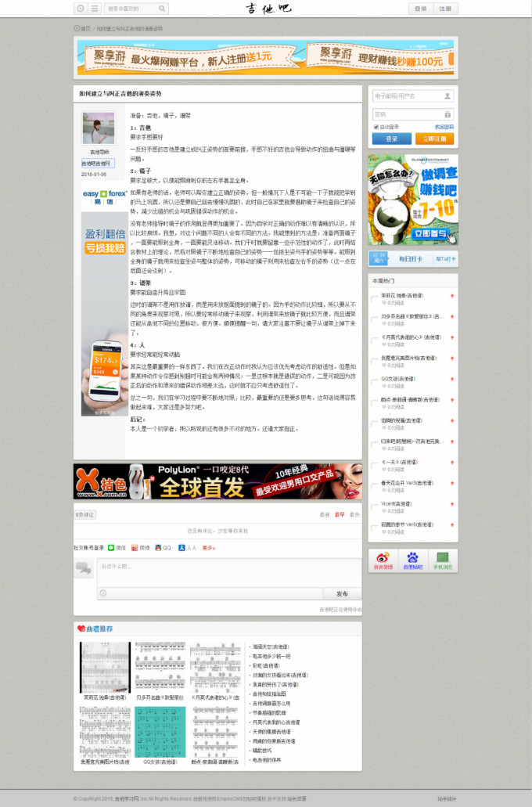Sign in with the QQ penguin icon
Screen dimensions: 532x807
tap(158, 548)
